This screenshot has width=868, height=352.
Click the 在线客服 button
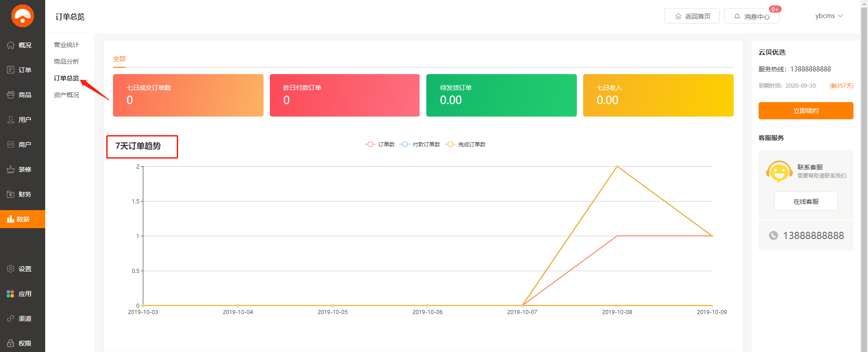[x=806, y=202]
